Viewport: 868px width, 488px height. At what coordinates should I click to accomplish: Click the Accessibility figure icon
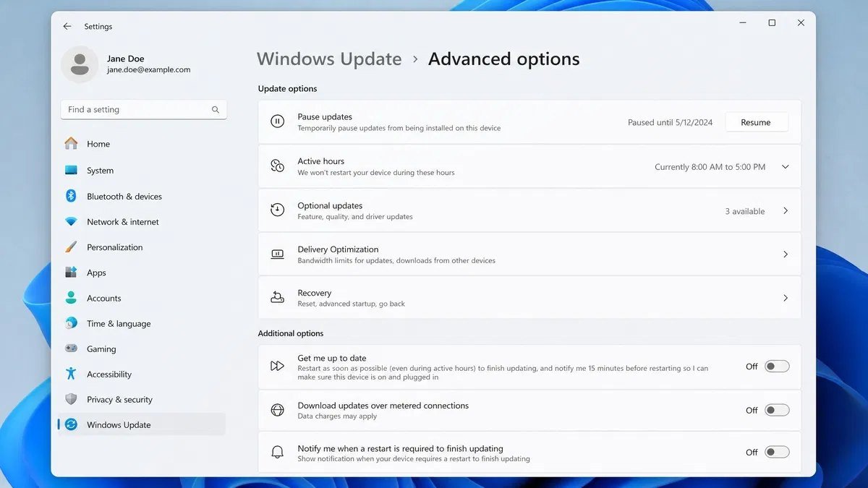pos(71,374)
